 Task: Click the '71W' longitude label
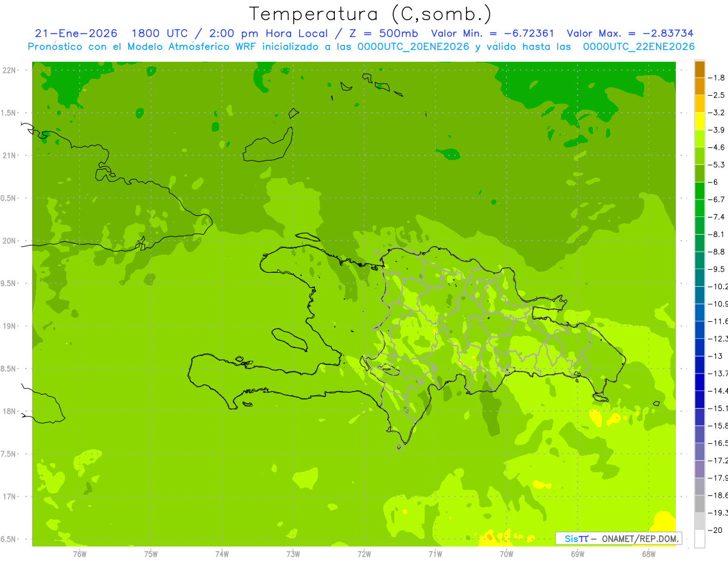[435, 554]
